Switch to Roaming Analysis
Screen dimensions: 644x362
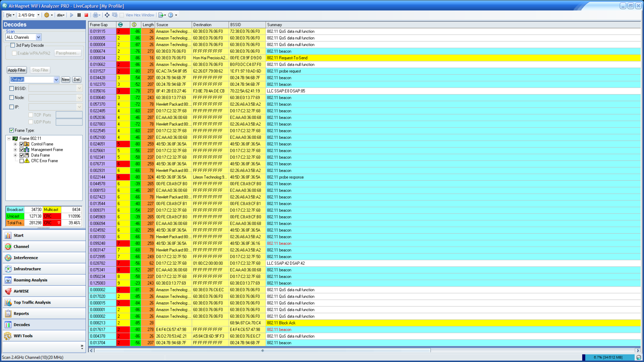point(30,280)
